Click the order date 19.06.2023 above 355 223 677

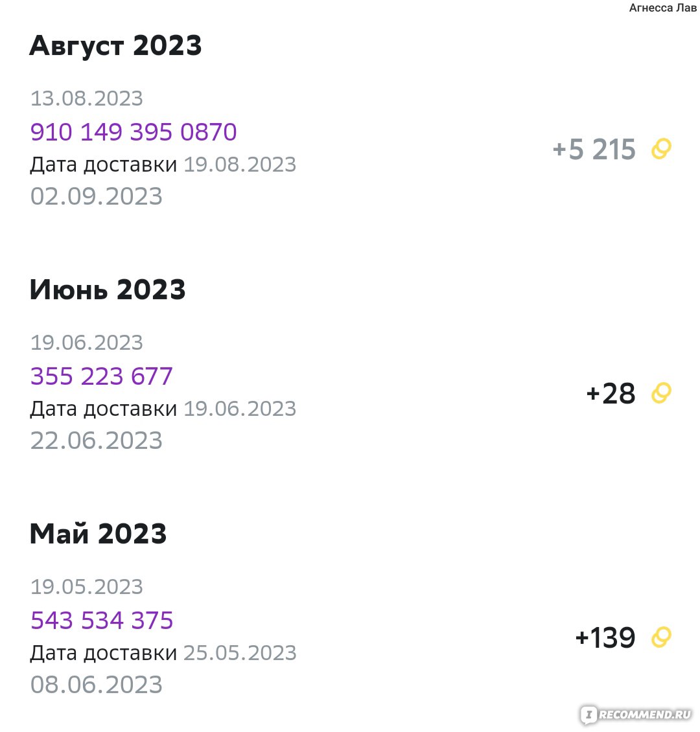tap(86, 343)
